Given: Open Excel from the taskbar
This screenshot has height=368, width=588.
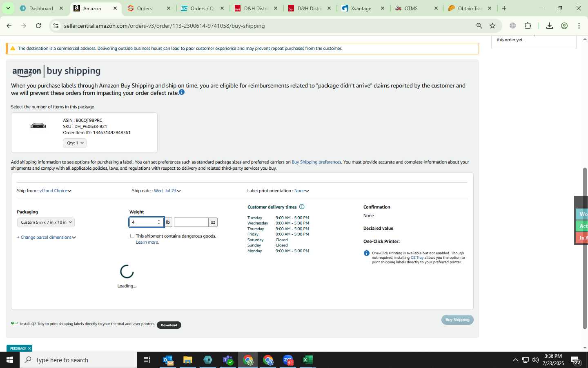Looking at the screenshot, I should 308,360.
